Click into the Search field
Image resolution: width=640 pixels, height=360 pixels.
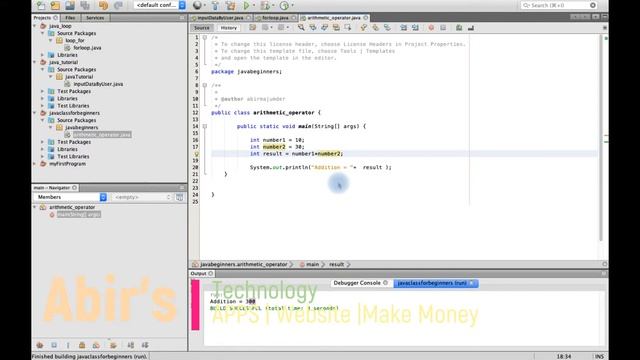[x=558, y=5]
